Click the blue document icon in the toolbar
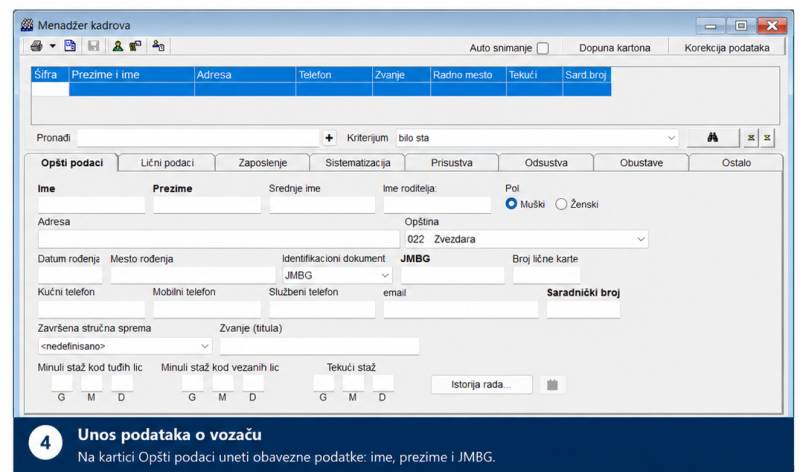 [70, 46]
